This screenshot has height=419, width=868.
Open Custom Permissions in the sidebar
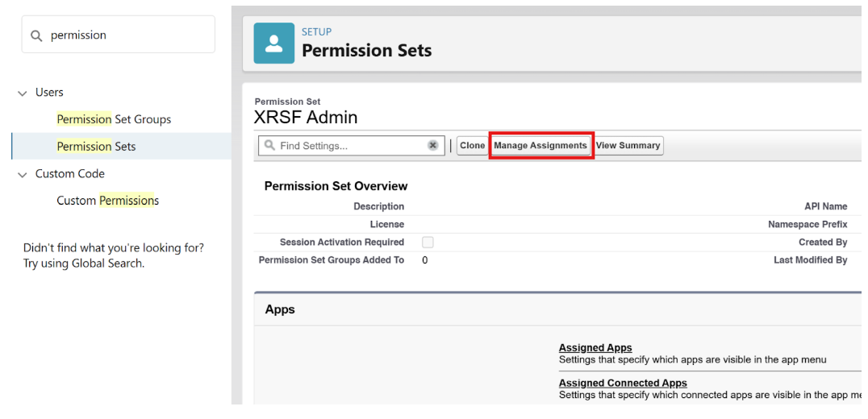[x=107, y=201]
